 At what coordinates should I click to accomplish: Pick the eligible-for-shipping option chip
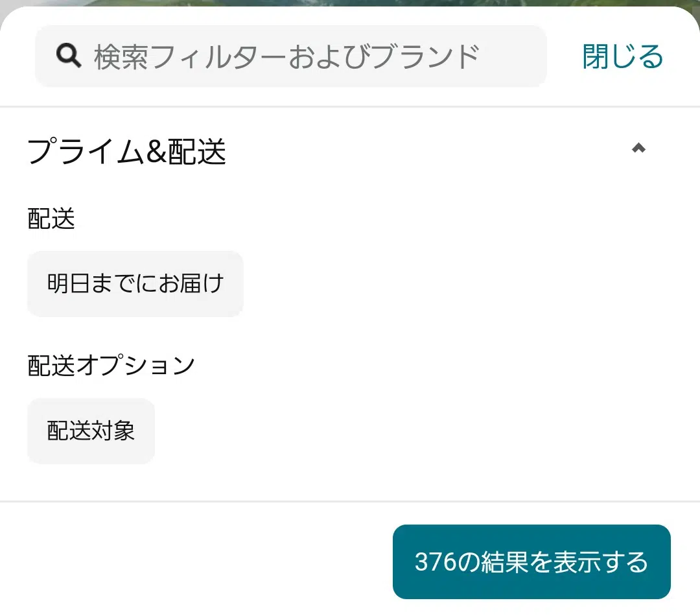coord(91,431)
